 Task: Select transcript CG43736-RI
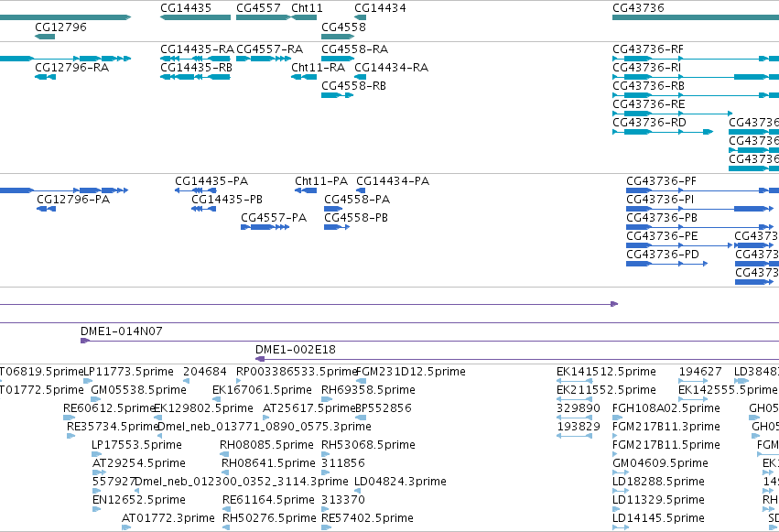click(x=696, y=77)
